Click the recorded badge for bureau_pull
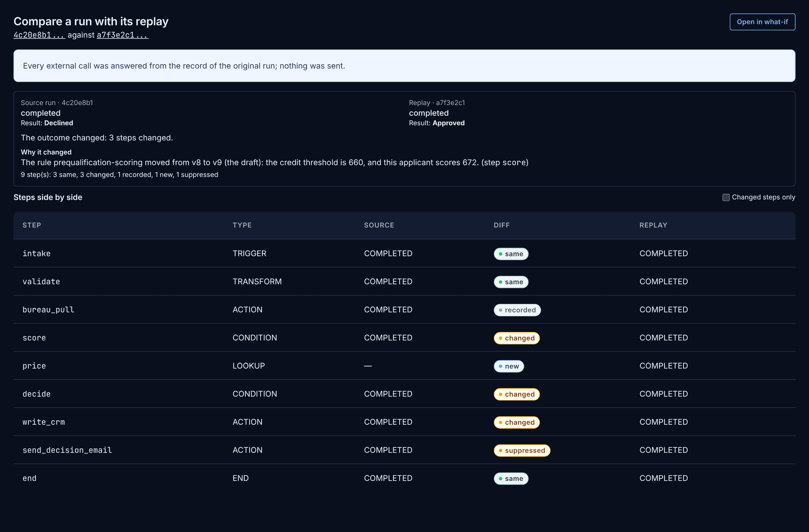809x532 pixels. click(x=517, y=310)
